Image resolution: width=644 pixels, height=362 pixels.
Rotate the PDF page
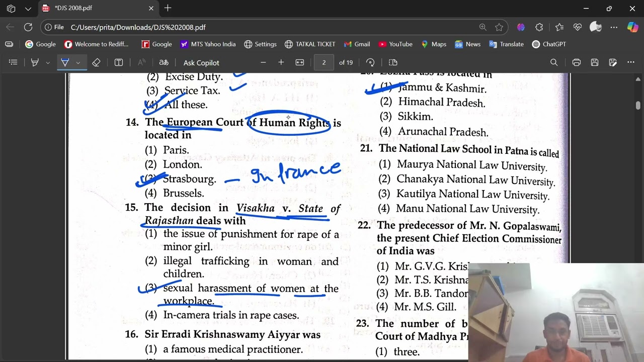[x=370, y=62]
